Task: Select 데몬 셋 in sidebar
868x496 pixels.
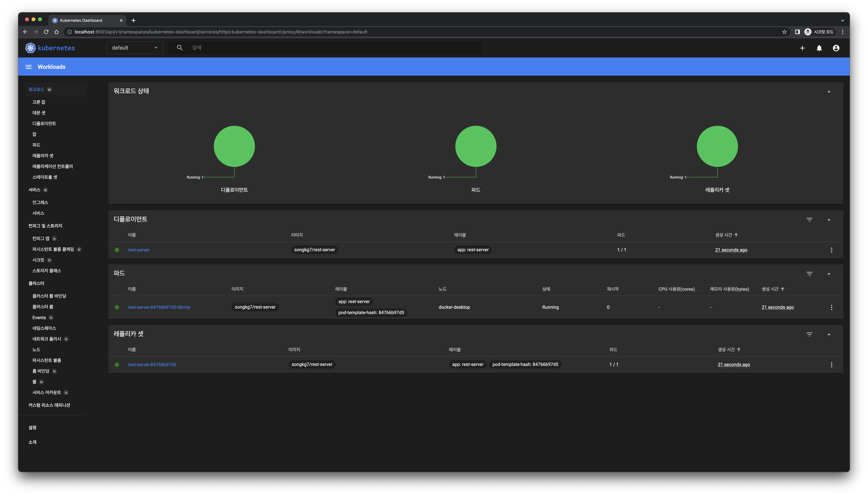Action: tap(39, 113)
